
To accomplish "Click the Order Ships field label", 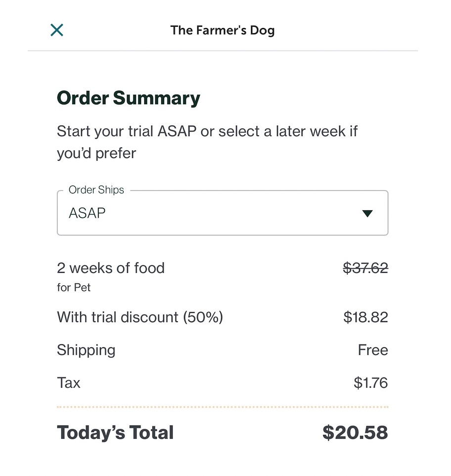I will [x=96, y=190].
